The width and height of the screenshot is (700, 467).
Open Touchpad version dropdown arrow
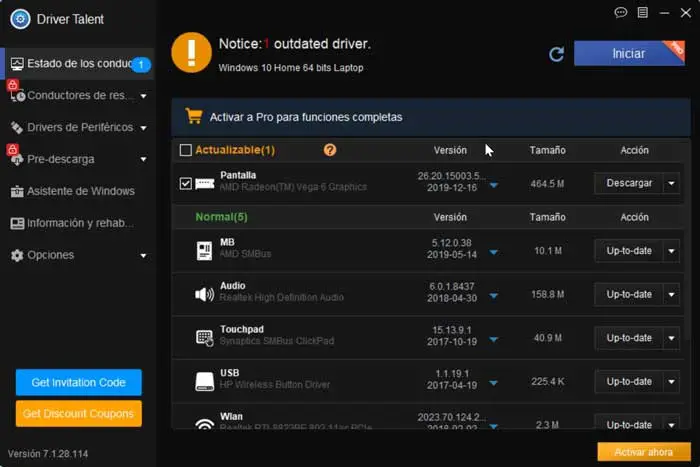(x=493, y=339)
